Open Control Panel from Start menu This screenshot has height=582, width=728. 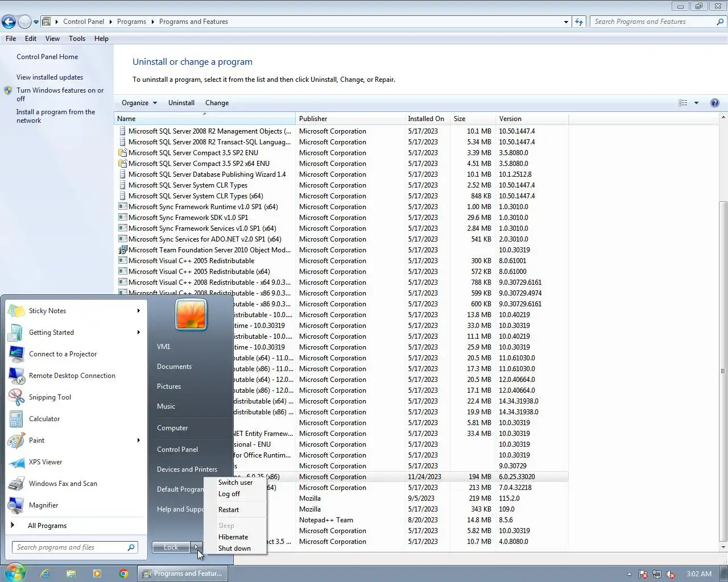(x=177, y=450)
